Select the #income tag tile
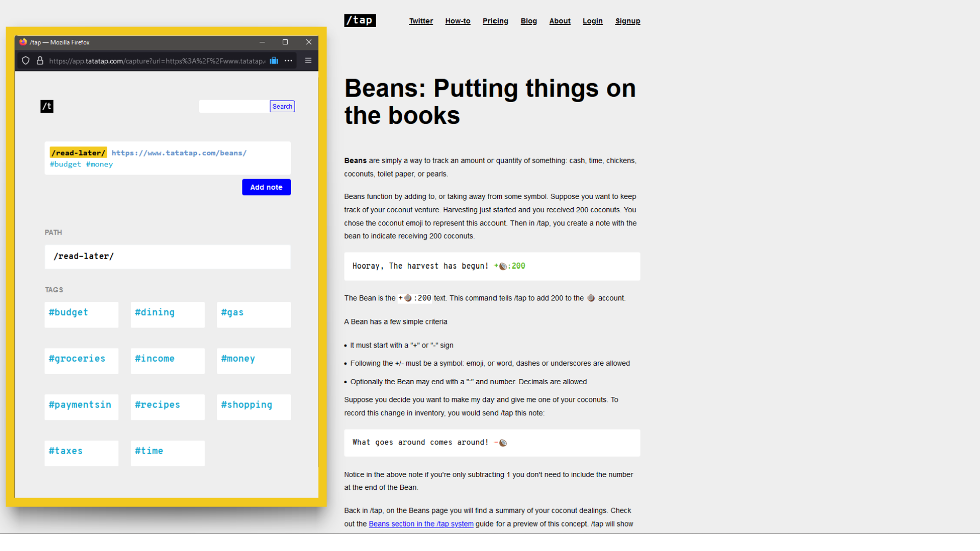 pos(167,361)
